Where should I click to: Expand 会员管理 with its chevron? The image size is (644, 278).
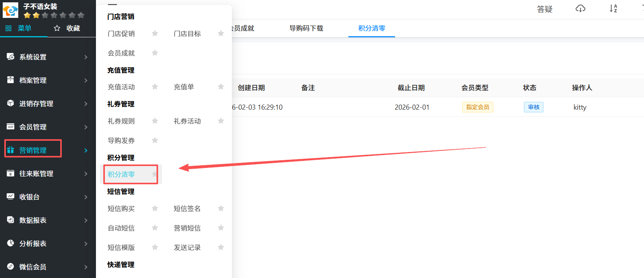point(86,127)
